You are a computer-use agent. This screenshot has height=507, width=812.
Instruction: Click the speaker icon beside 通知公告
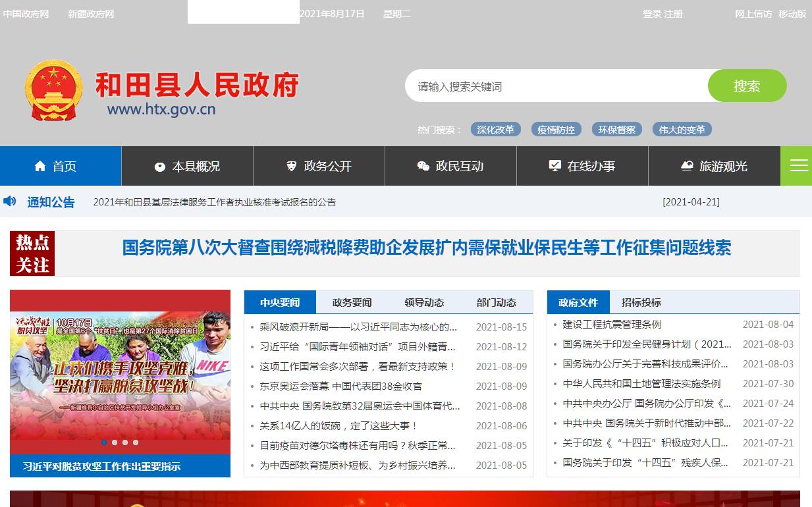10,201
